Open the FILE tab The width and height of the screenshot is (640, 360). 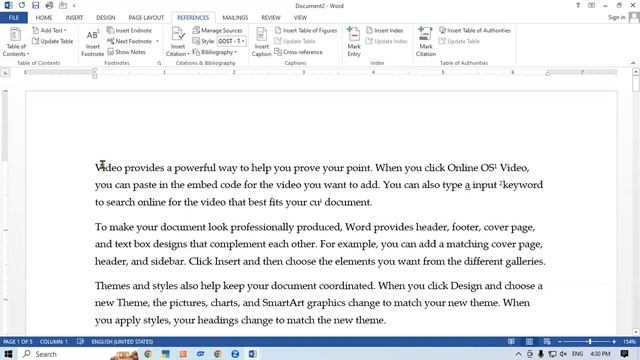(x=14, y=18)
